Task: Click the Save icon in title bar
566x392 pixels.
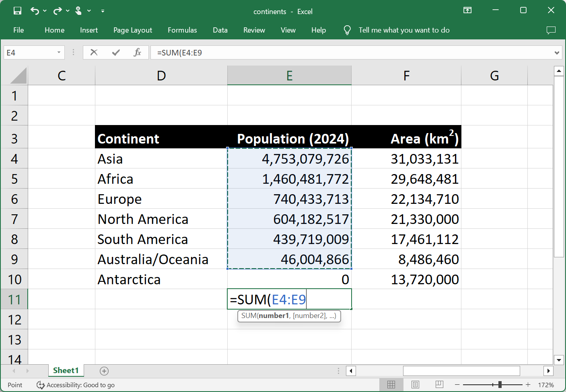Action: 17,11
